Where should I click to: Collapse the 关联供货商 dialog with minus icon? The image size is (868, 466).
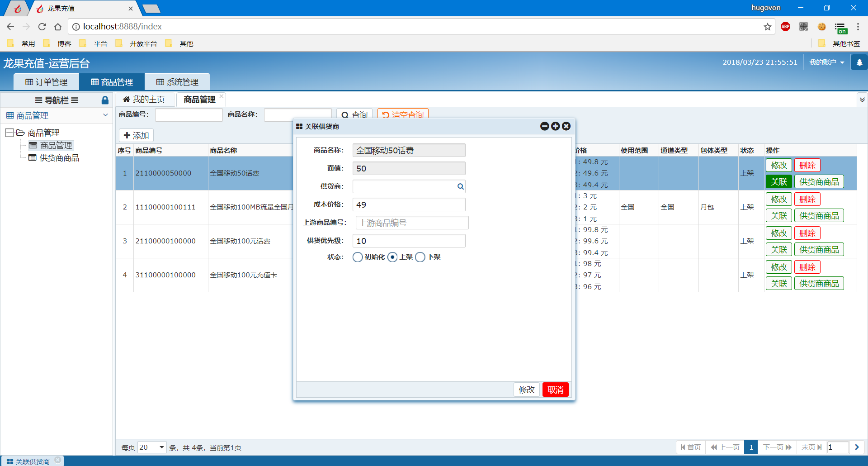click(544, 126)
